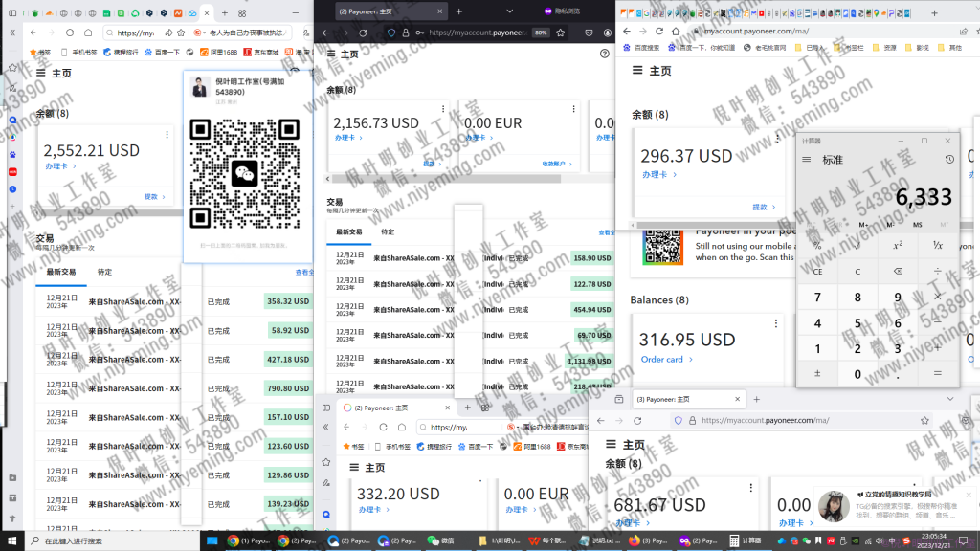Viewport: 980px width, 551px height.
Task: Reload the Chrome window showing 296.37 USD
Action: (659, 31)
